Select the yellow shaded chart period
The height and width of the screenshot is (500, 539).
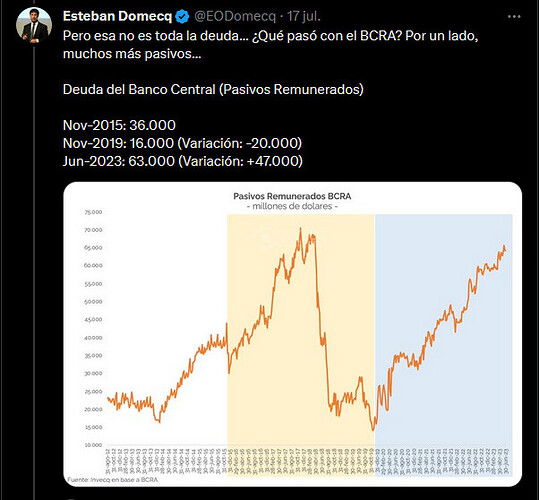[x=301, y=345]
